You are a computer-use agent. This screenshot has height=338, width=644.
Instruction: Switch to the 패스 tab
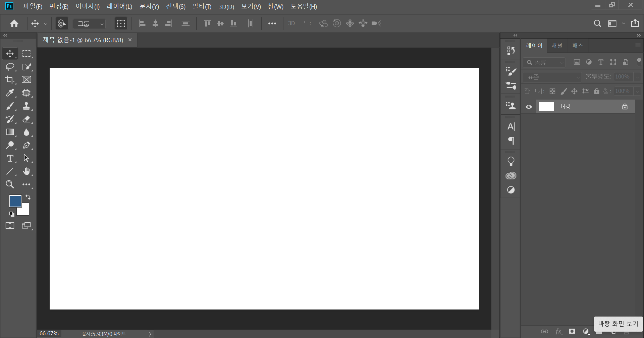(578, 46)
